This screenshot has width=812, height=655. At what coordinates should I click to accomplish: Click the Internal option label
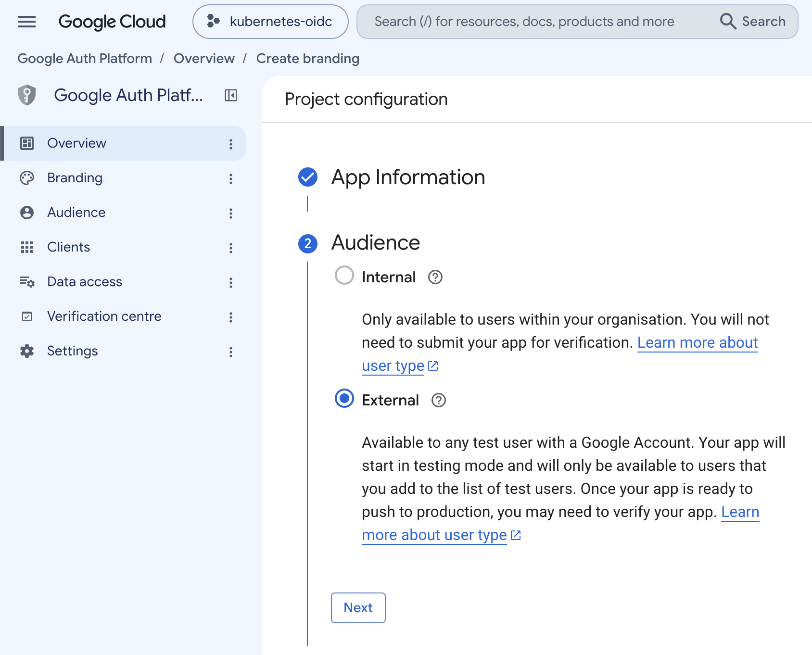[389, 277]
